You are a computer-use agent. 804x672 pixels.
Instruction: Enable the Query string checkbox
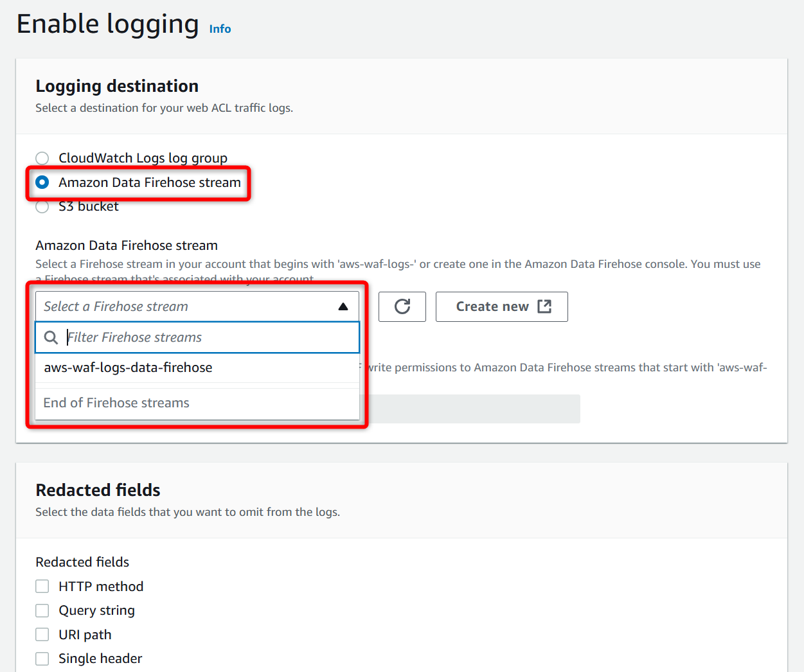click(42, 610)
